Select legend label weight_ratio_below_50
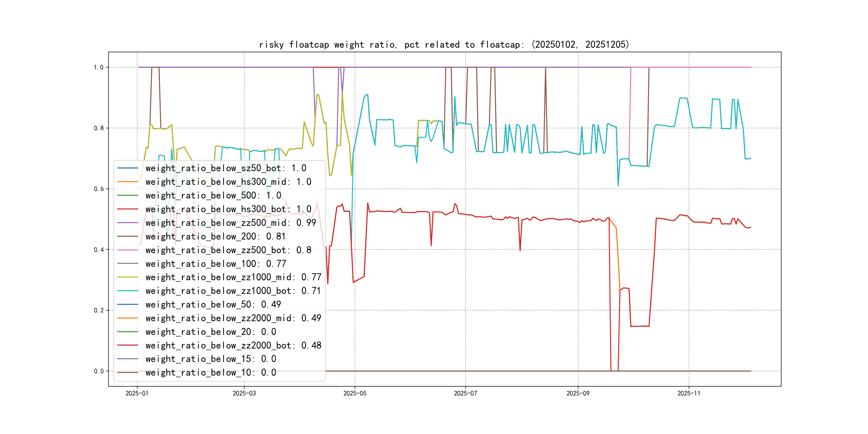This screenshot has width=868, height=434. click(x=213, y=305)
